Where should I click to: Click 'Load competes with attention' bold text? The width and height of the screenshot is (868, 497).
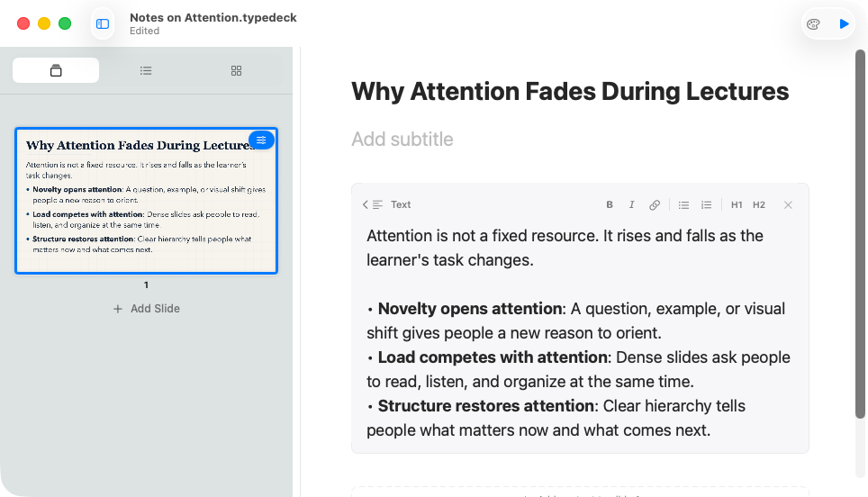click(x=493, y=357)
